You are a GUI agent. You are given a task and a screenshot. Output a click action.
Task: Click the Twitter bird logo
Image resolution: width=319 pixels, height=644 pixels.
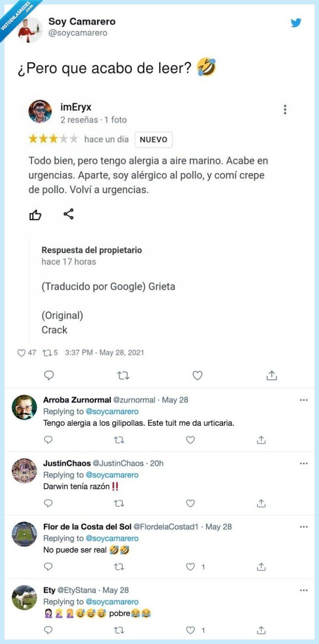tap(296, 22)
